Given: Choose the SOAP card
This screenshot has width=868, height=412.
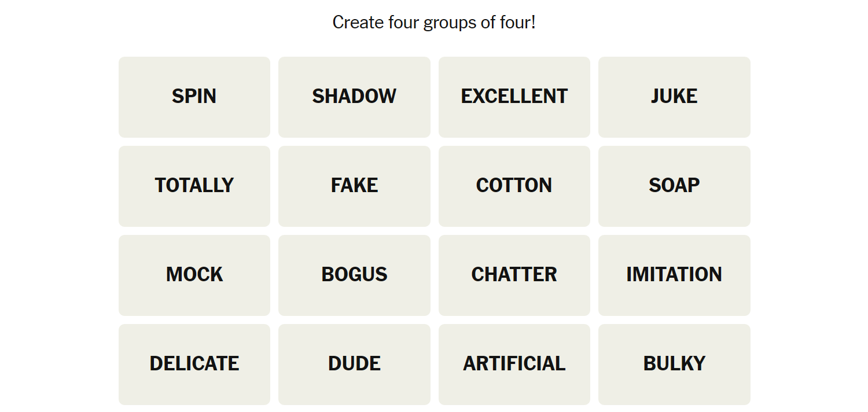Looking at the screenshot, I should pos(674,186).
